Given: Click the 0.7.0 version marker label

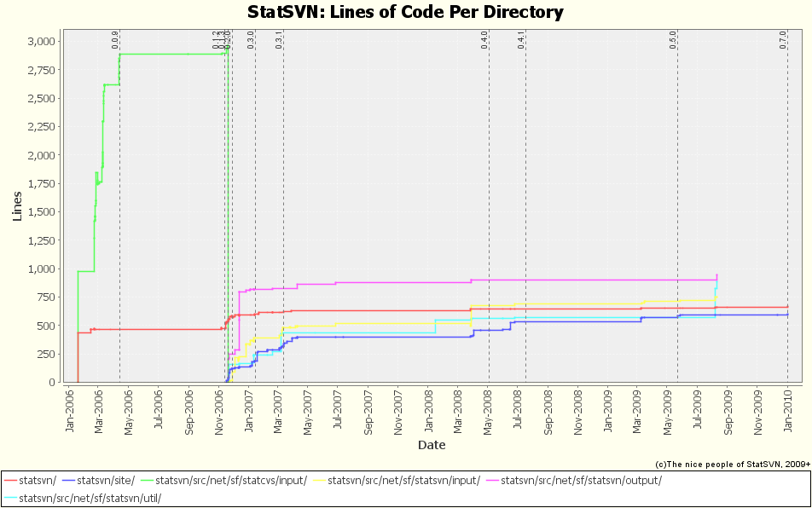Looking at the screenshot, I should click(783, 40).
